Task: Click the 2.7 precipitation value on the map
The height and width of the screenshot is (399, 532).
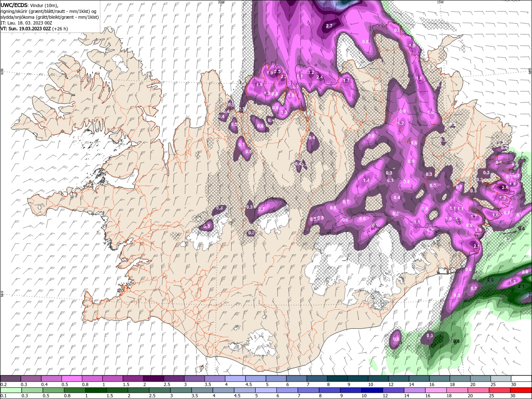Action: tap(329, 26)
